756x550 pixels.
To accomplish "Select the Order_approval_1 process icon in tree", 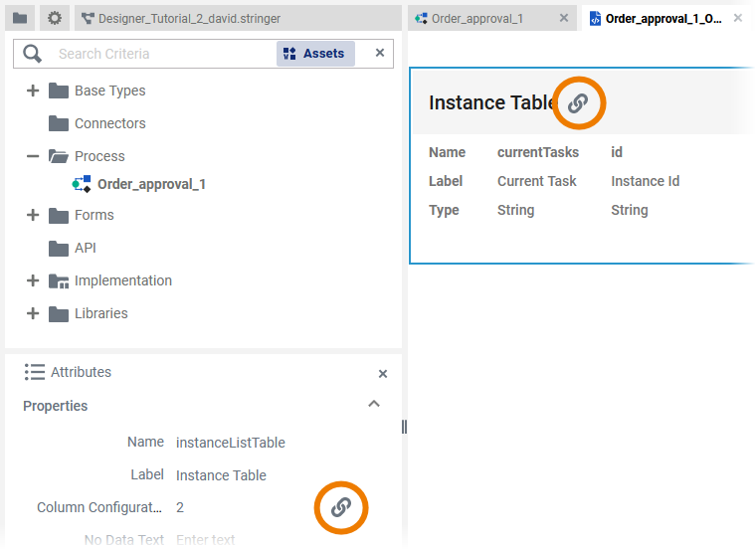I will point(82,184).
